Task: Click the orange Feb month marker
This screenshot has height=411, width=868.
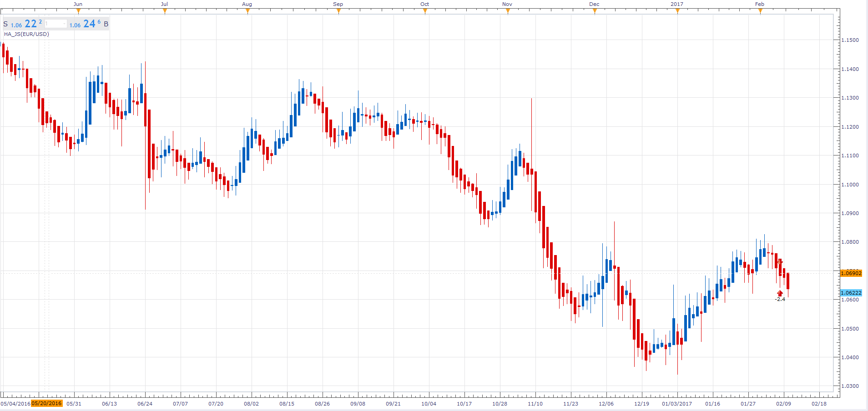Action: click(x=760, y=11)
